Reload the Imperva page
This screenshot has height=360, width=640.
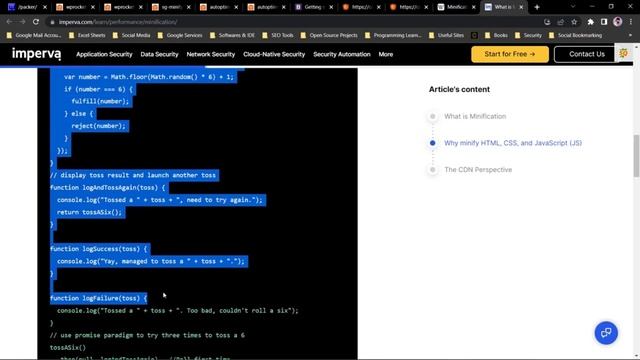[x=36, y=22]
